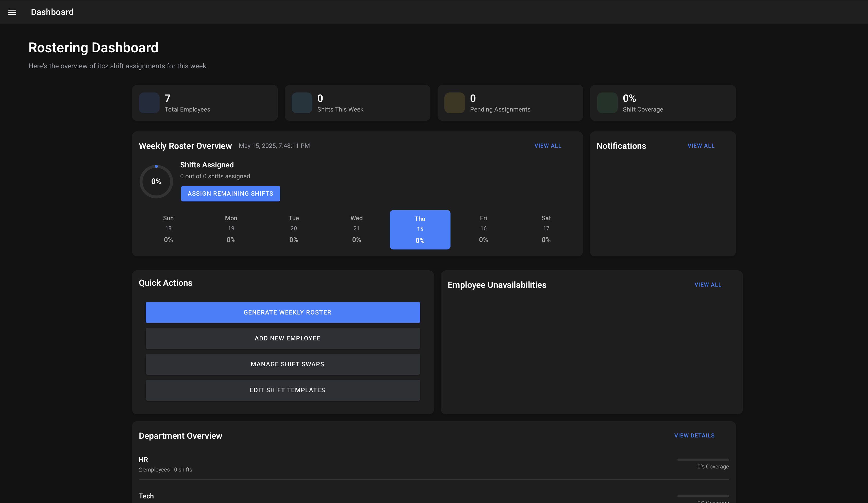Open View All for Employee Unavailabilities
The height and width of the screenshot is (503, 868).
pos(708,285)
